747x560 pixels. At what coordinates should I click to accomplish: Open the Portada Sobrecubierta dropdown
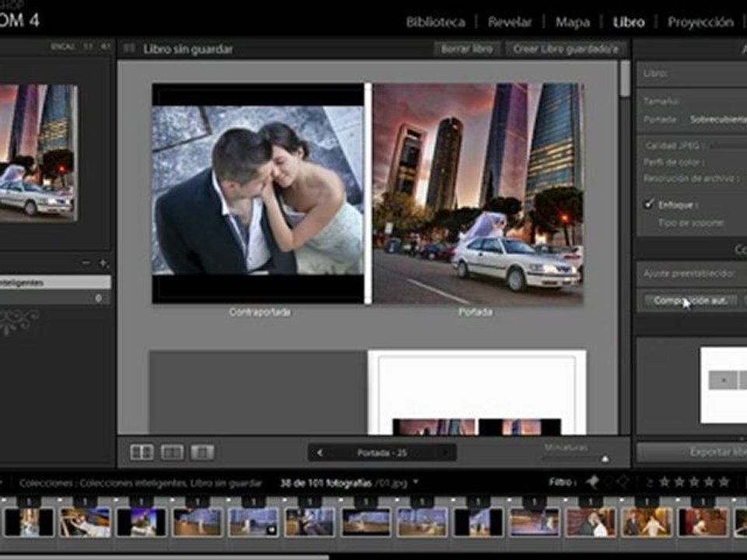tap(718, 120)
